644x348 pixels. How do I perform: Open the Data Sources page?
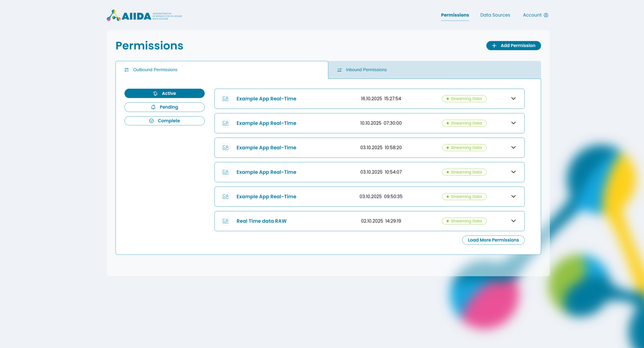[x=495, y=15]
